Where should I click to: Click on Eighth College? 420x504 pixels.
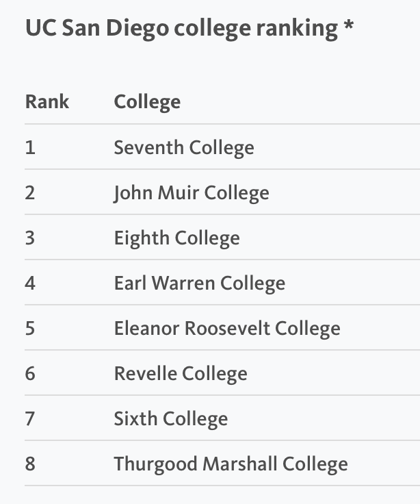click(x=177, y=238)
